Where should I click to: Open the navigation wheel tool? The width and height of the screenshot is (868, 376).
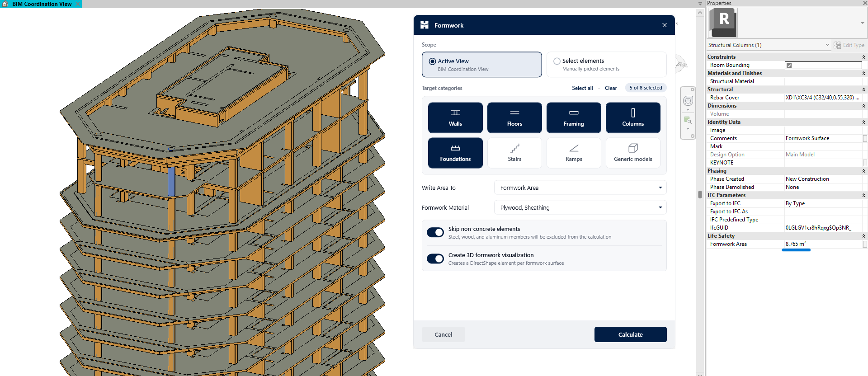pyautogui.click(x=688, y=101)
